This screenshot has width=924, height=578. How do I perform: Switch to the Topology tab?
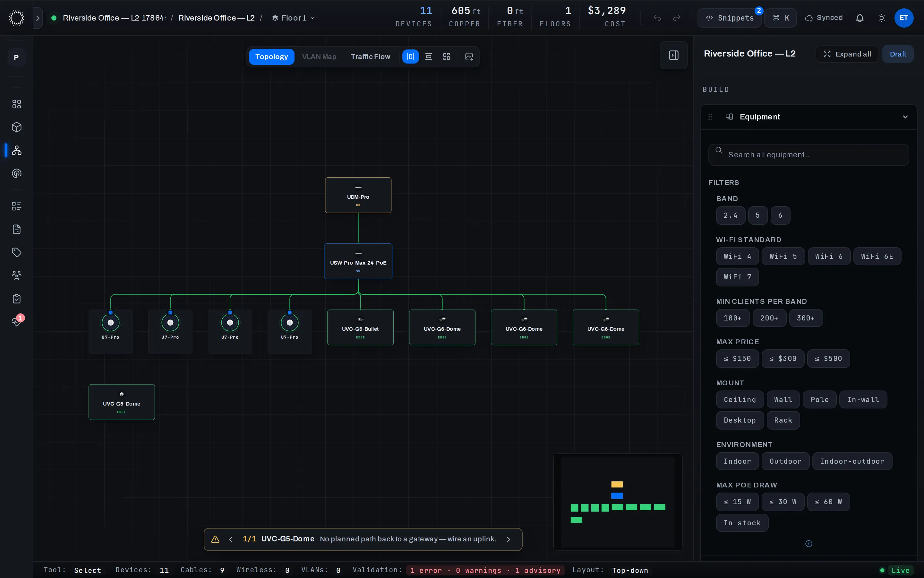click(271, 57)
